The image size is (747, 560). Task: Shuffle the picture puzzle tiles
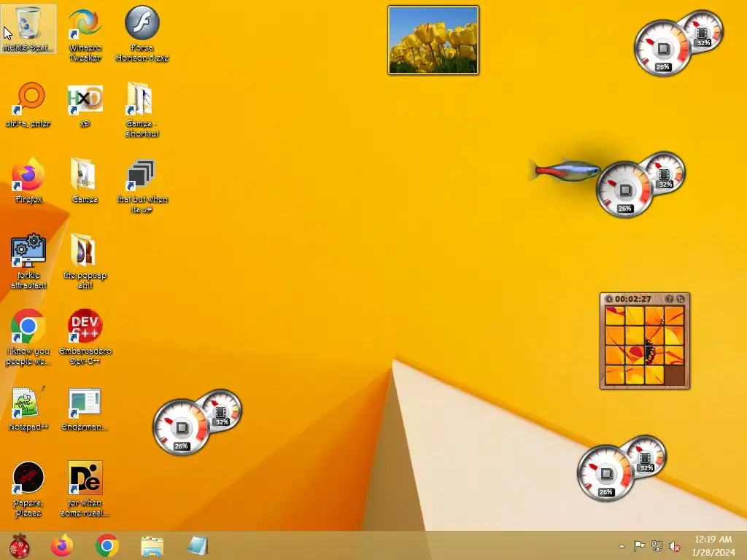[x=681, y=299]
